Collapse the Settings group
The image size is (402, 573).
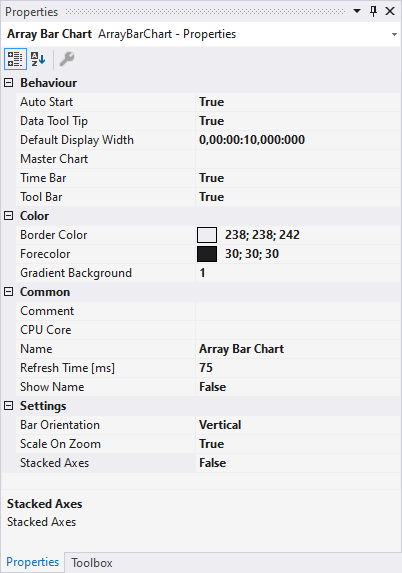point(8,406)
